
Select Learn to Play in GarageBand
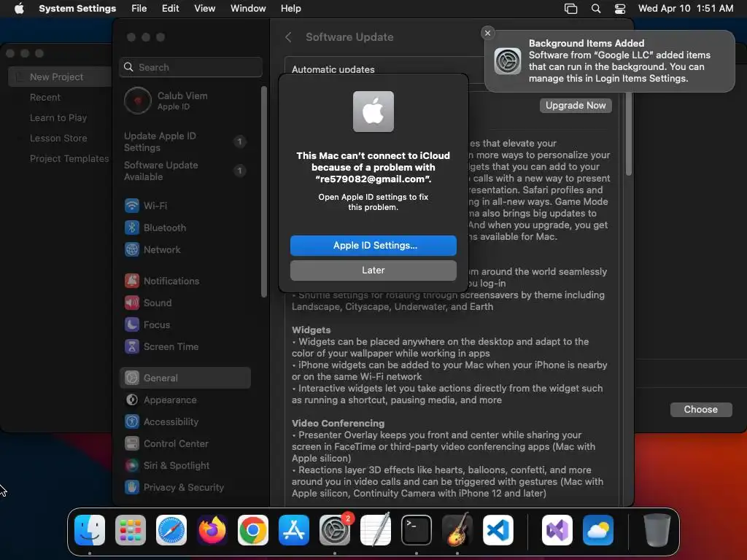click(x=58, y=117)
